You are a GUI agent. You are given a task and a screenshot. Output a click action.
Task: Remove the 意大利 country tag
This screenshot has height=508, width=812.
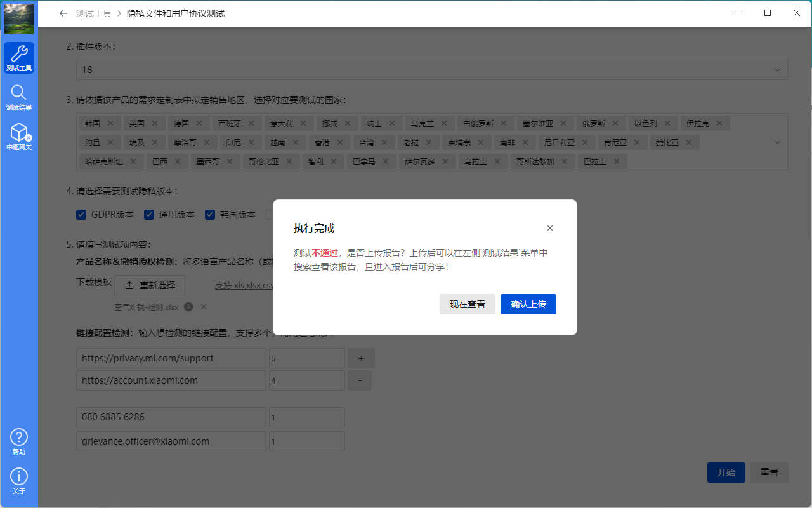(x=303, y=123)
